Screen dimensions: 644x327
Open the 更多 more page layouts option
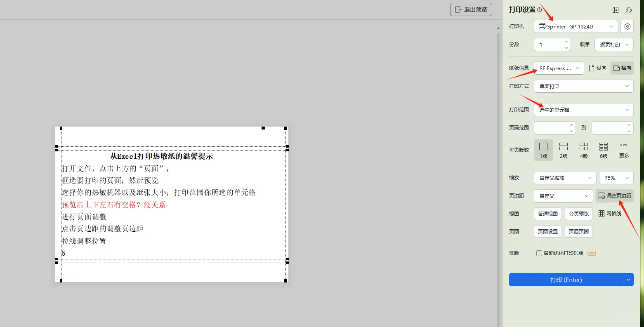tap(623, 150)
